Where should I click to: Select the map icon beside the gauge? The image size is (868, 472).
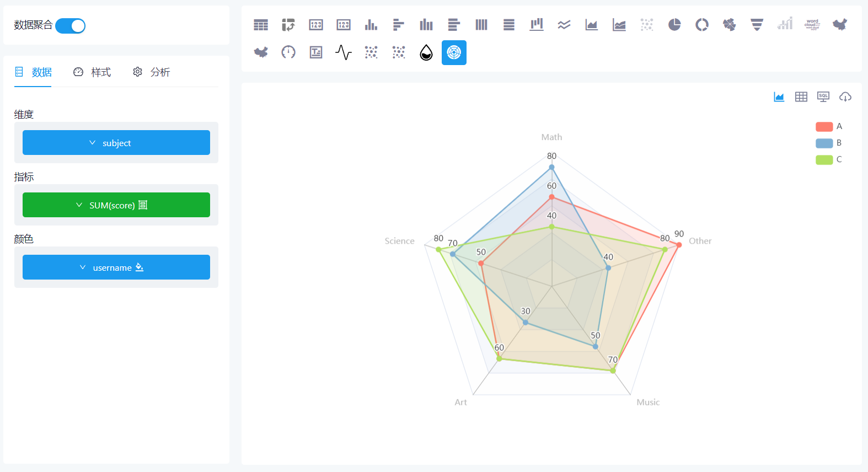click(261, 52)
